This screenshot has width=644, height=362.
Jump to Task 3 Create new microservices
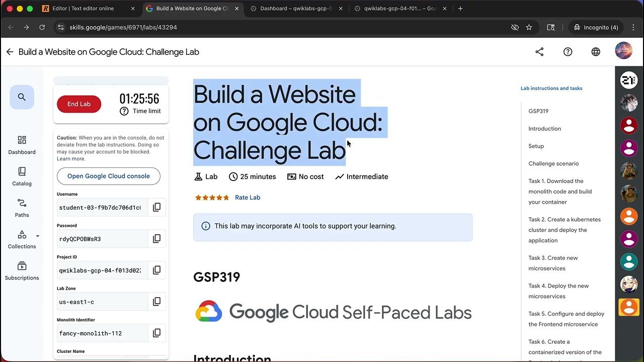point(553,263)
